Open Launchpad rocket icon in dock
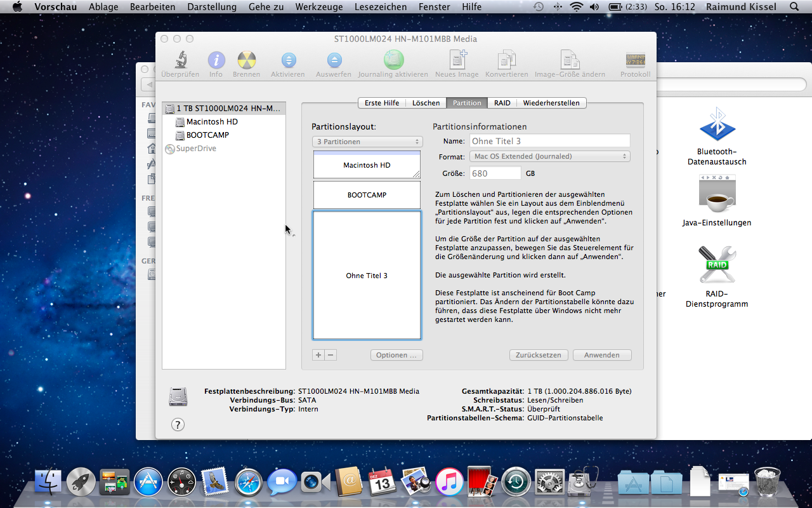Image resolution: width=812 pixels, height=508 pixels. tap(81, 482)
